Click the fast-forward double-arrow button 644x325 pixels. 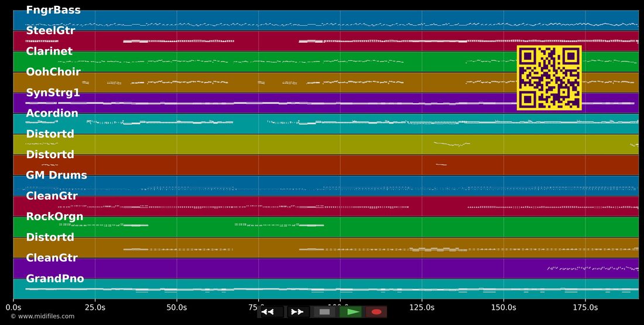coord(298,312)
